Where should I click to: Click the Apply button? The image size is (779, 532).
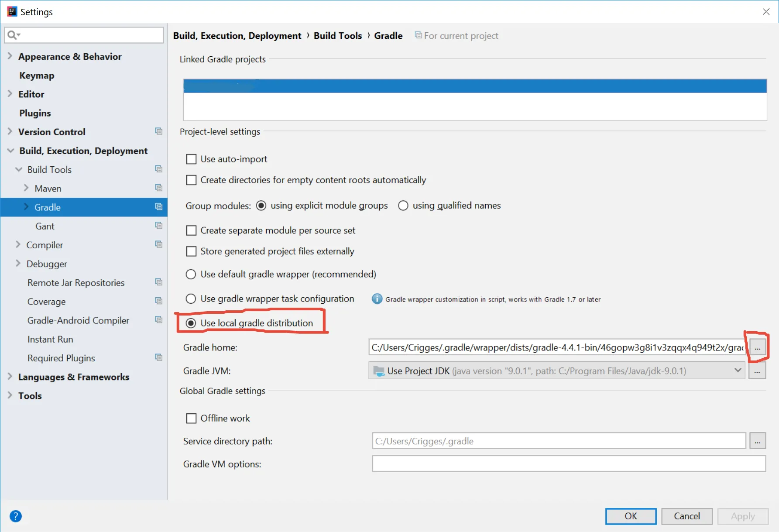[743, 516]
